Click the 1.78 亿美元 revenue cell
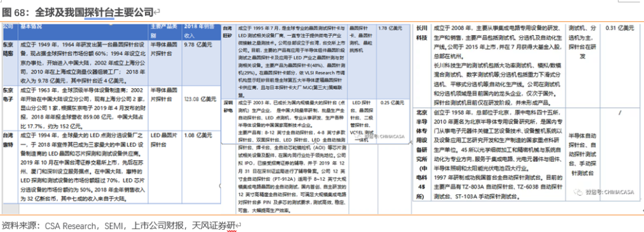The height and width of the screenshot is (232, 644). [392, 61]
